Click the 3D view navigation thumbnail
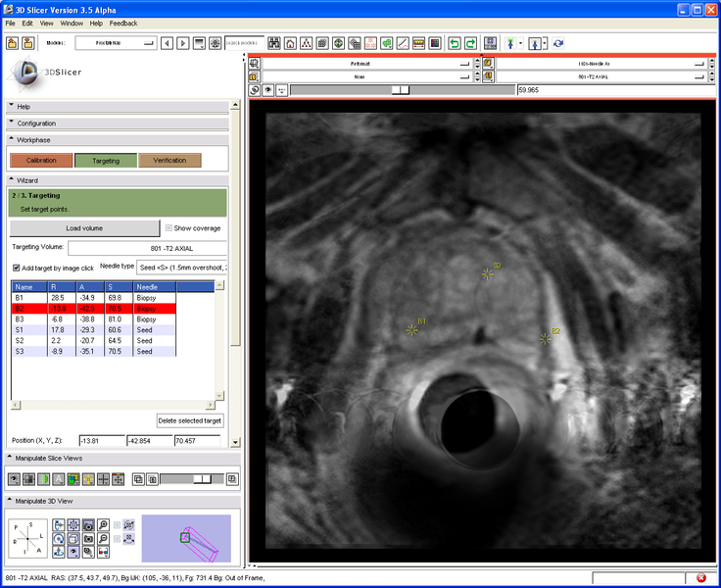Viewport: 721px width, 588px height. (186, 538)
